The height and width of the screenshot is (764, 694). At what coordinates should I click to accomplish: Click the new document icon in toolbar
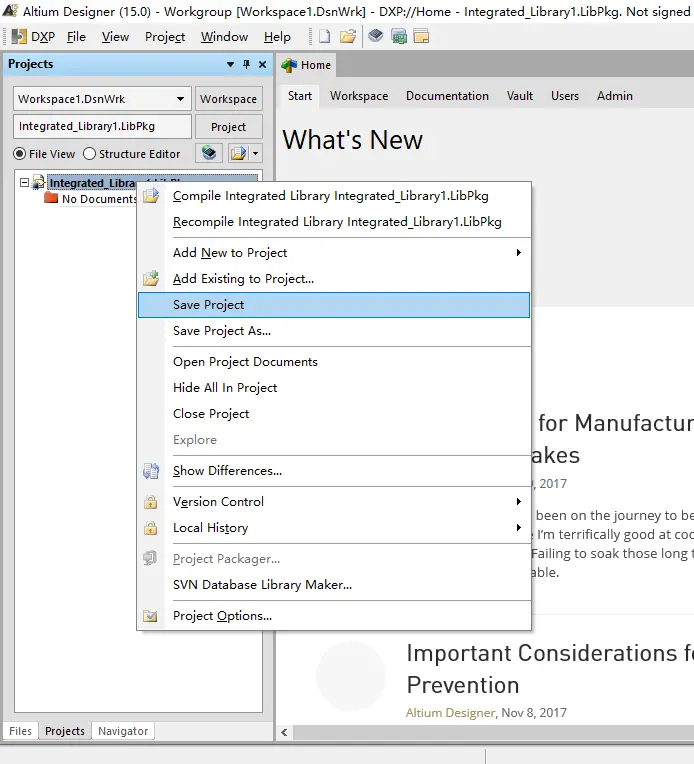(x=324, y=37)
